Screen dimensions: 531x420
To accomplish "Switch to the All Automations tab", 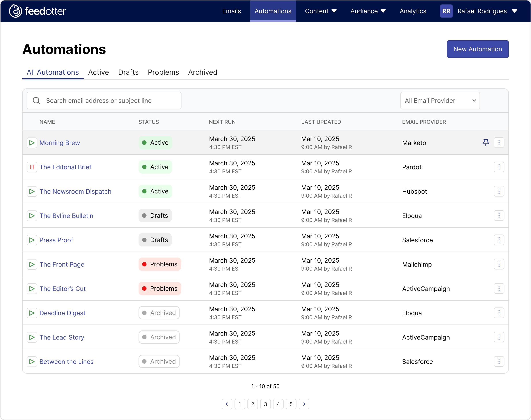I will point(53,72).
